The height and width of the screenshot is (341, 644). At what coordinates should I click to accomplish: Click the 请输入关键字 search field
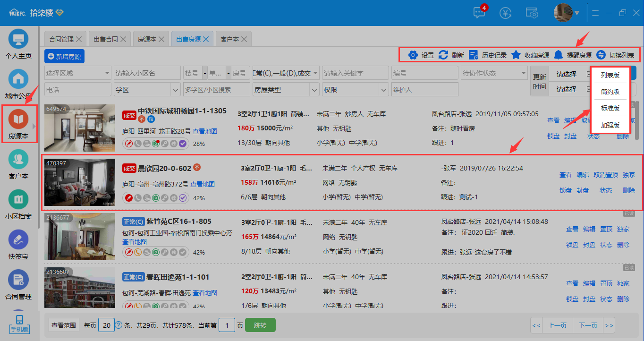pos(356,73)
